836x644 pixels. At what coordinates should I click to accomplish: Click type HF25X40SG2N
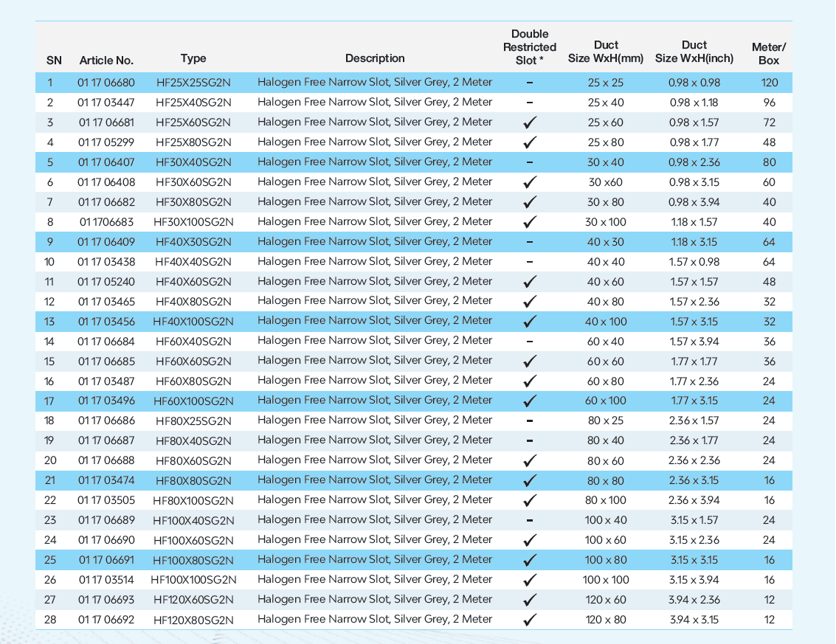coord(193,103)
